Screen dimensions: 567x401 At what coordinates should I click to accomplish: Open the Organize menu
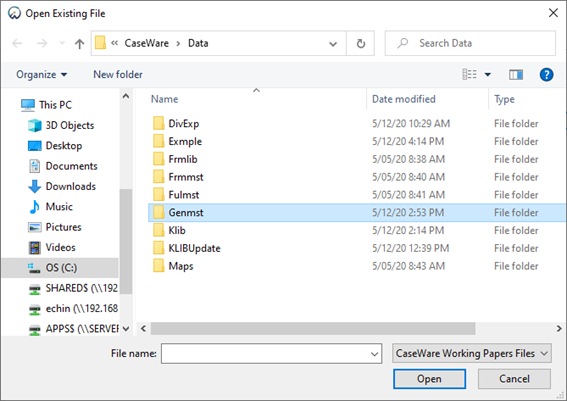tap(42, 74)
